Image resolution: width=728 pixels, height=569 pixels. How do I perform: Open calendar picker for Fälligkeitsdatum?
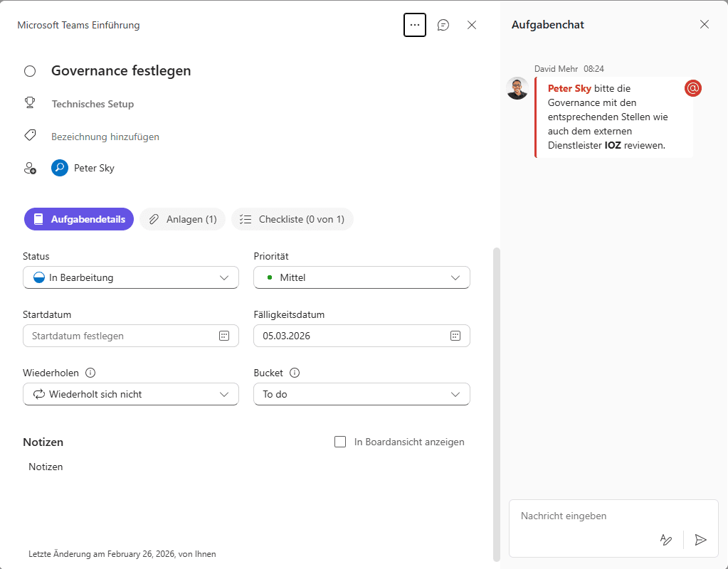tap(455, 336)
